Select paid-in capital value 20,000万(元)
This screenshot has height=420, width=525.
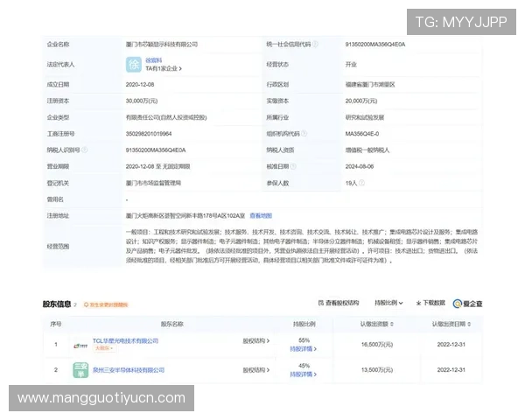point(361,101)
